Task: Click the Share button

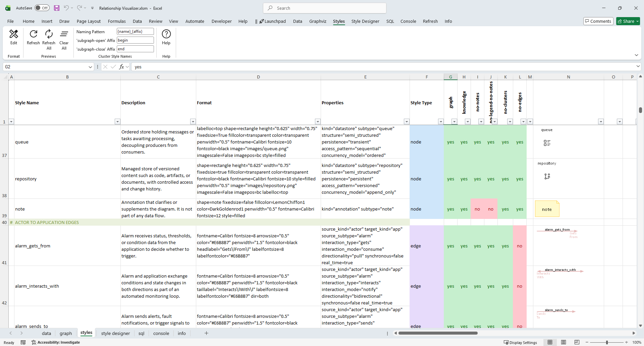Action: [x=628, y=21]
